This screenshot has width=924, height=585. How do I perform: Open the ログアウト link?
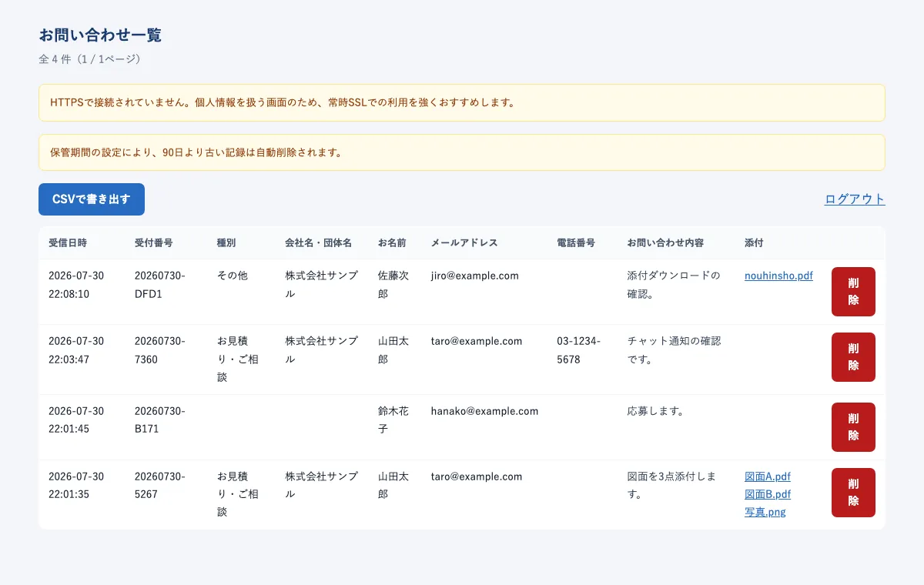855,199
